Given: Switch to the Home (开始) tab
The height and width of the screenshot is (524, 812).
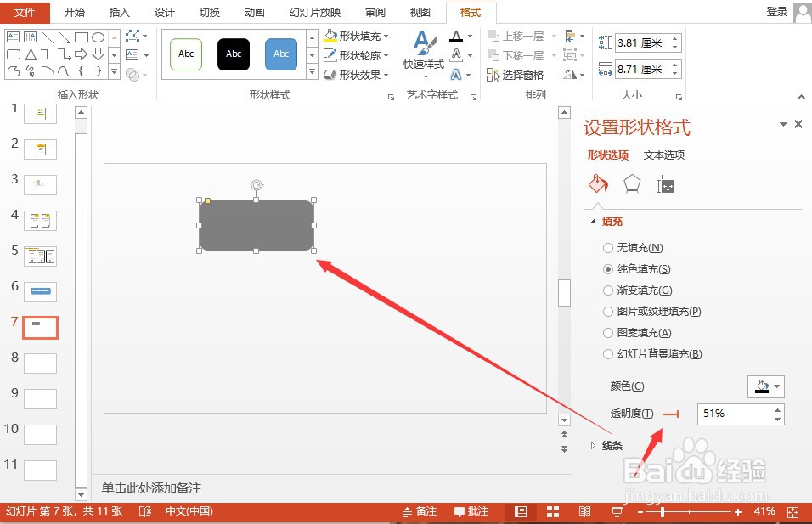Looking at the screenshot, I should (74, 13).
